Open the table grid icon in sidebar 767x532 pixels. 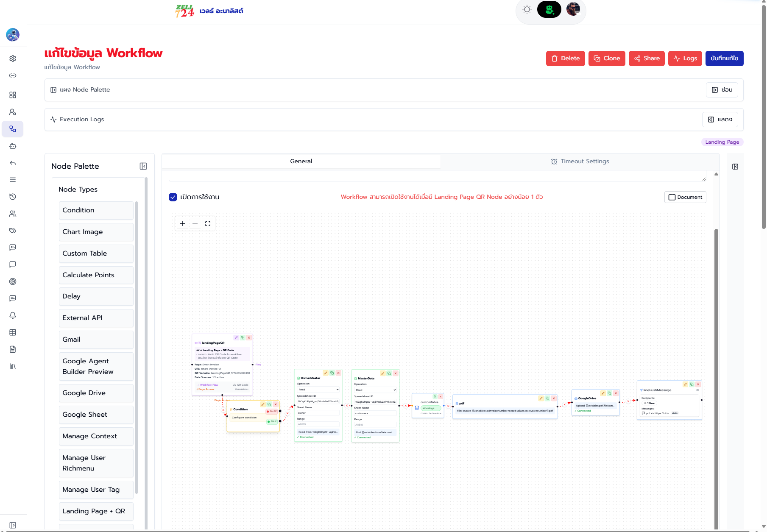pos(13,332)
